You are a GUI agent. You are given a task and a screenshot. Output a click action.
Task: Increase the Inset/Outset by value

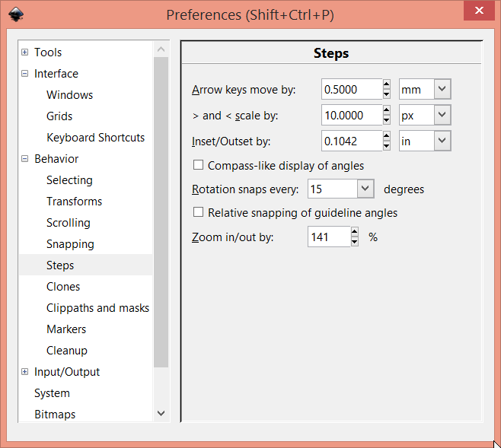386,135
